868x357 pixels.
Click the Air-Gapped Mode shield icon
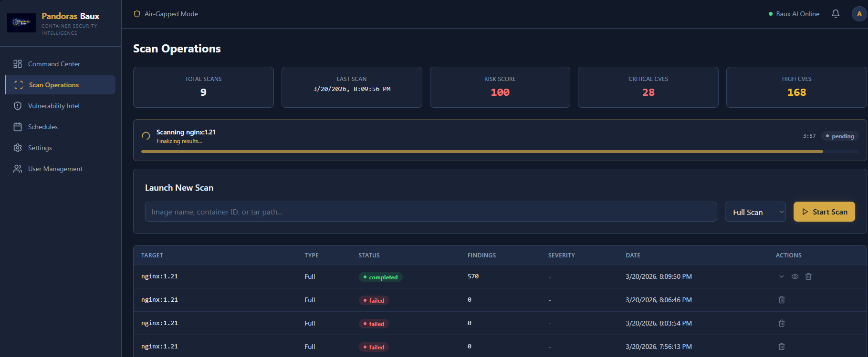(x=137, y=14)
